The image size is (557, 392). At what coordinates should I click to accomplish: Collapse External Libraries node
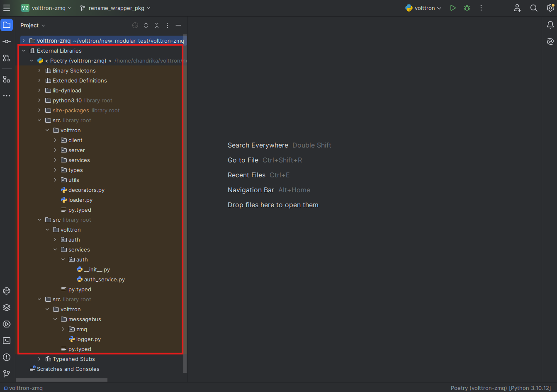click(x=24, y=51)
